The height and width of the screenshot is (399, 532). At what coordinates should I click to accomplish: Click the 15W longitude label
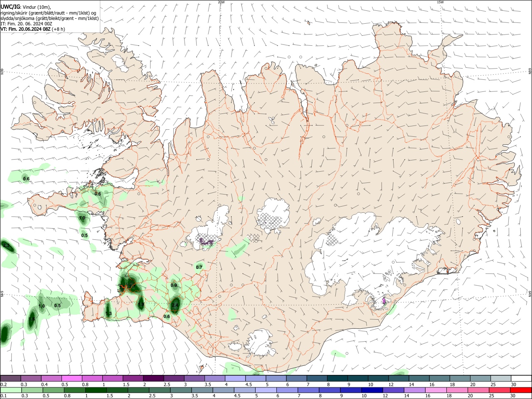440,2
